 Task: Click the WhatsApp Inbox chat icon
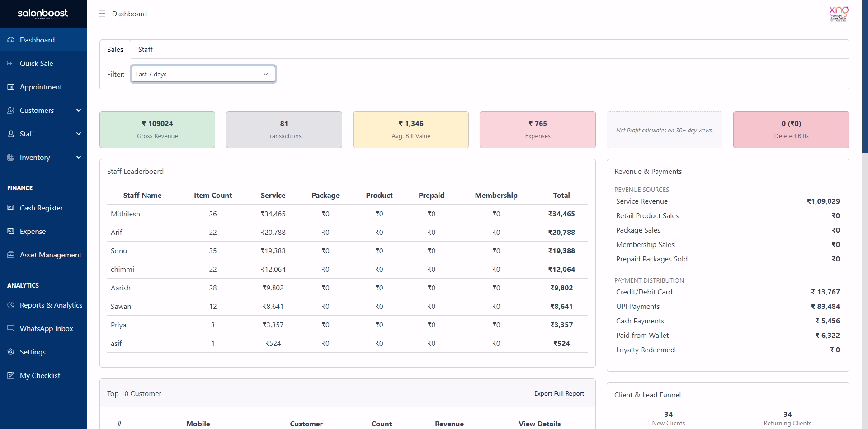[11, 328]
